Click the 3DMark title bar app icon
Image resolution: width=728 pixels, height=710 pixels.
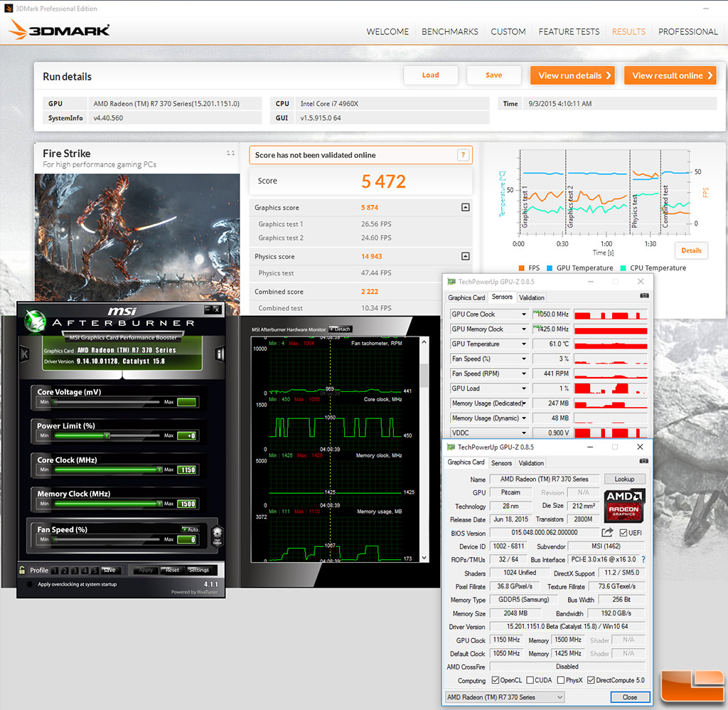point(9,9)
